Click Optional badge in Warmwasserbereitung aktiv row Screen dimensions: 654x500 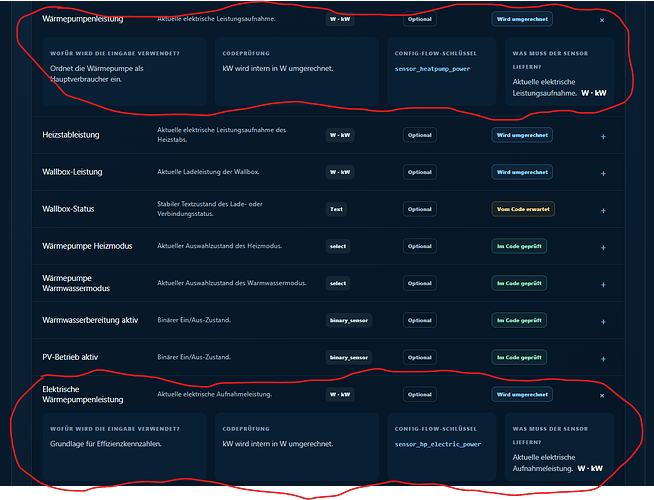[420, 320]
